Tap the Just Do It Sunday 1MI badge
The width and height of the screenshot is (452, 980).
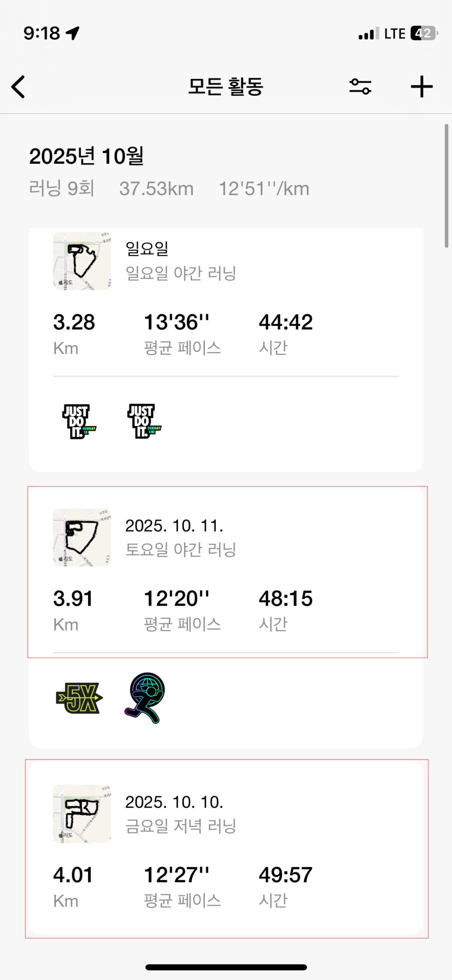[144, 421]
